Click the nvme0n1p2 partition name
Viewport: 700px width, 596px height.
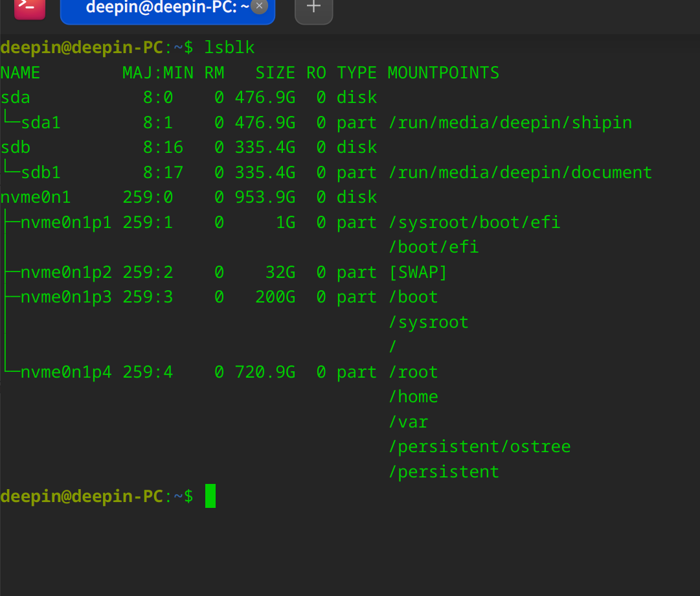tap(66, 273)
